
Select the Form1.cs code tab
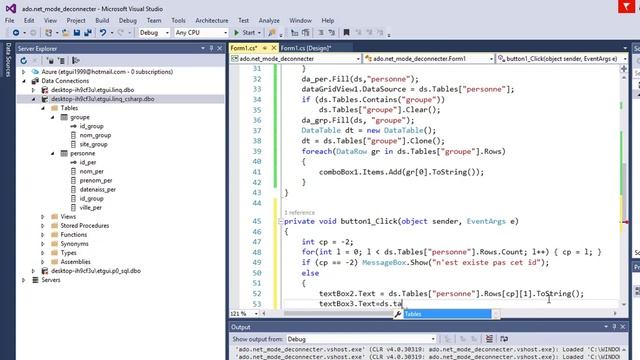[244, 48]
